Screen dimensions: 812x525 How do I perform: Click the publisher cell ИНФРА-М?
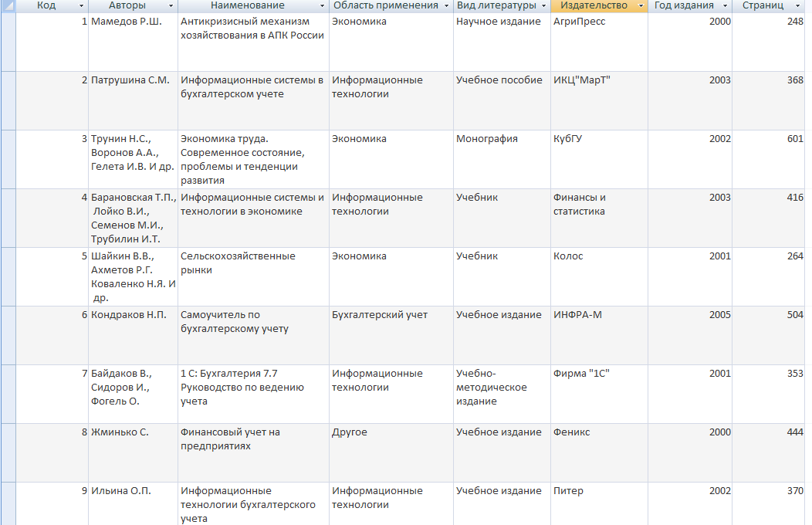599,336
